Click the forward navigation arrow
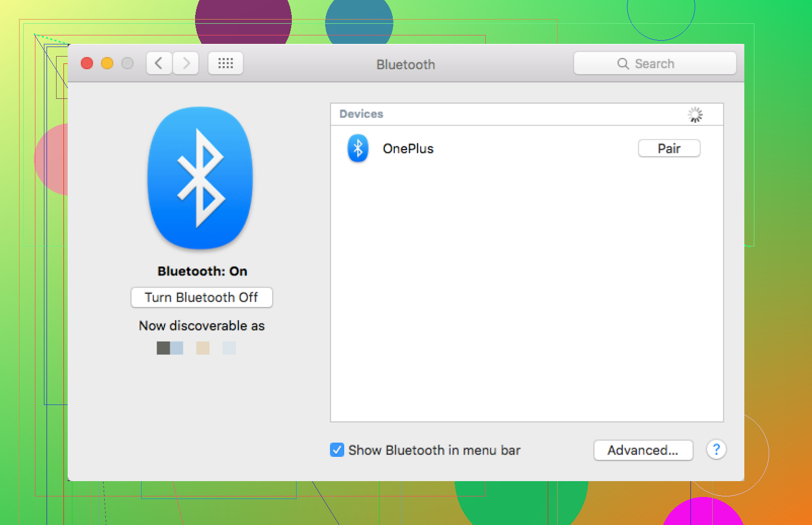This screenshot has width=812, height=525. coord(186,63)
